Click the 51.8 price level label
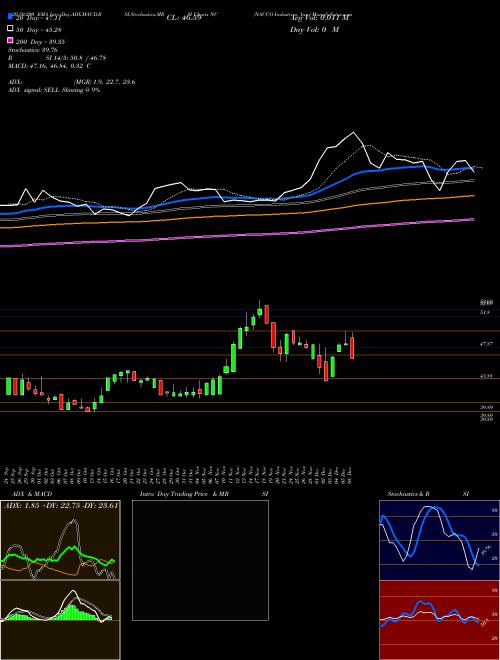 (x=485, y=312)
